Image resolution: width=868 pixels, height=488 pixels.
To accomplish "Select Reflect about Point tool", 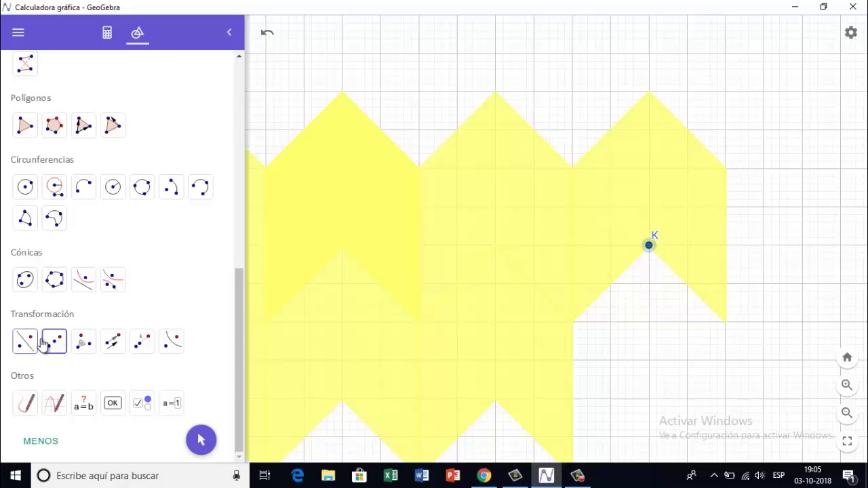I will [x=54, y=342].
